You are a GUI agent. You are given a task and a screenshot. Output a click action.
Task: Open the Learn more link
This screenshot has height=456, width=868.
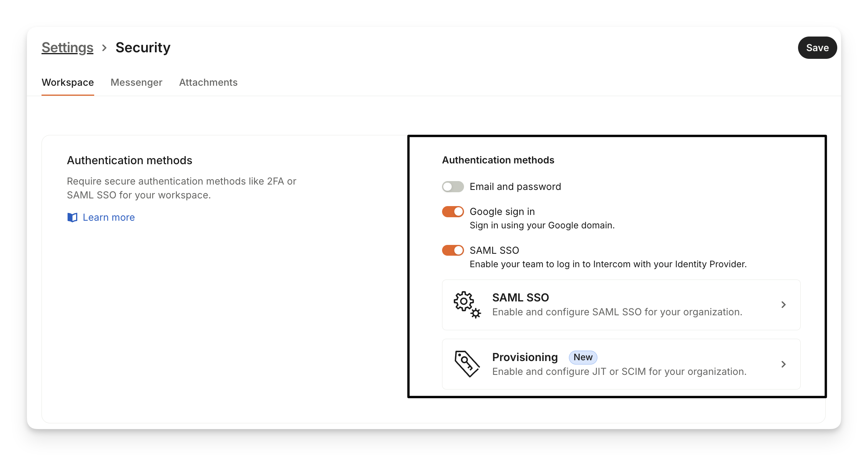pyautogui.click(x=109, y=218)
